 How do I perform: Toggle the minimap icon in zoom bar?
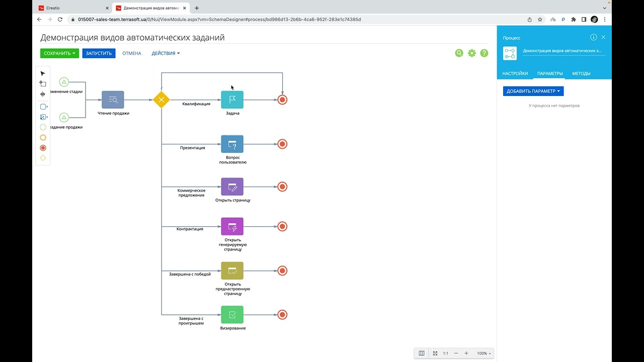tap(422, 353)
